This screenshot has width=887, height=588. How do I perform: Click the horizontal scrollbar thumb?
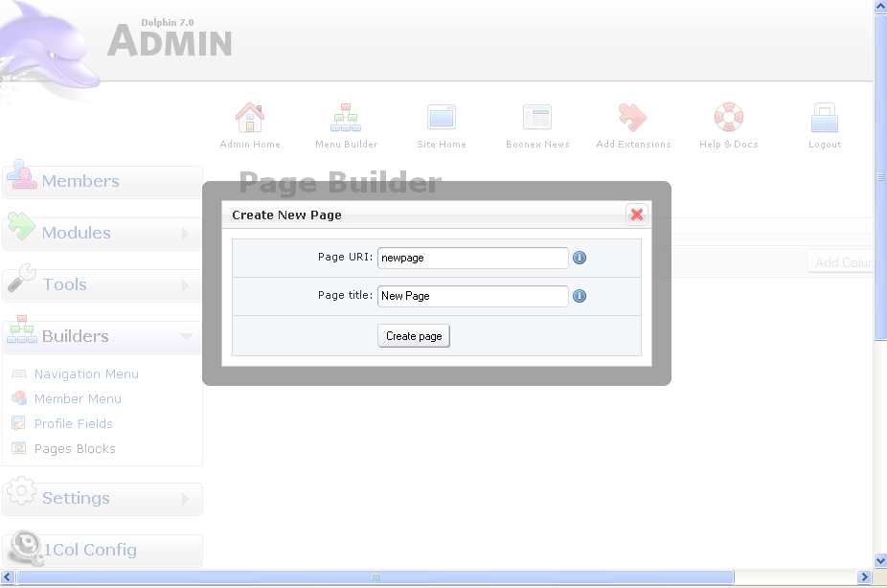click(x=375, y=577)
